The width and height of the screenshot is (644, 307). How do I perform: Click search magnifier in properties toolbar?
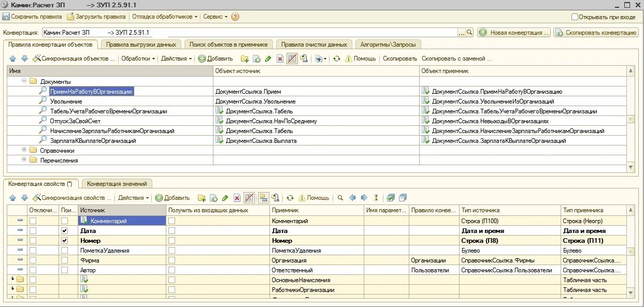tap(340, 198)
